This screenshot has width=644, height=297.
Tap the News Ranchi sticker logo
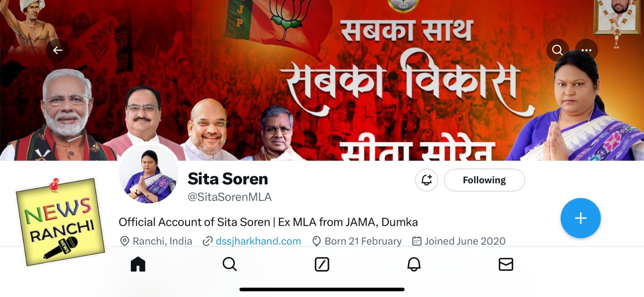click(60, 222)
